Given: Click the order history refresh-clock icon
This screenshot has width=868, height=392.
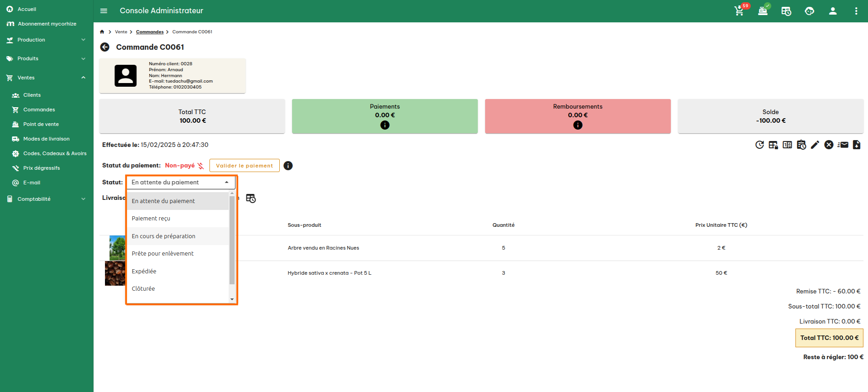Looking at the screenshot, I should (759, 145).
